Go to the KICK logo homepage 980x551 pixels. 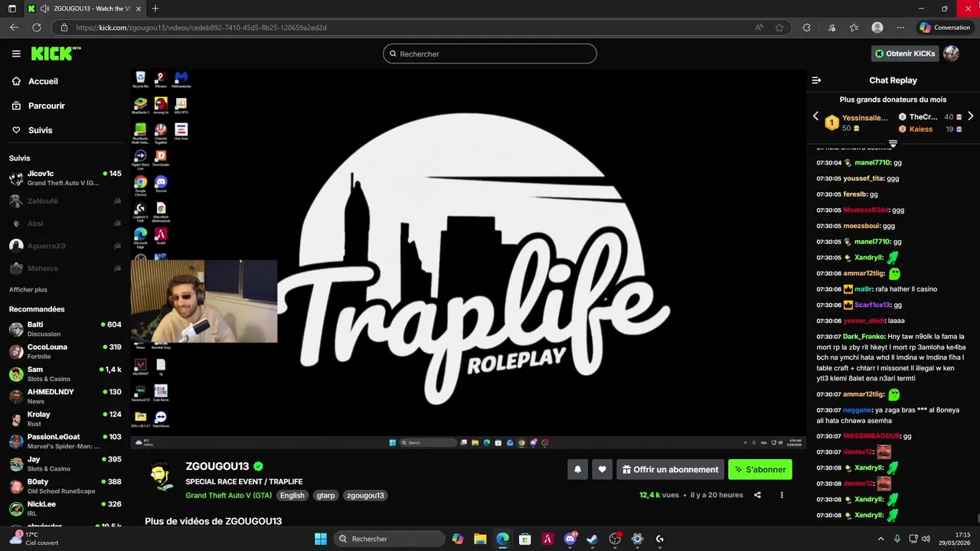tap(55, 54)
